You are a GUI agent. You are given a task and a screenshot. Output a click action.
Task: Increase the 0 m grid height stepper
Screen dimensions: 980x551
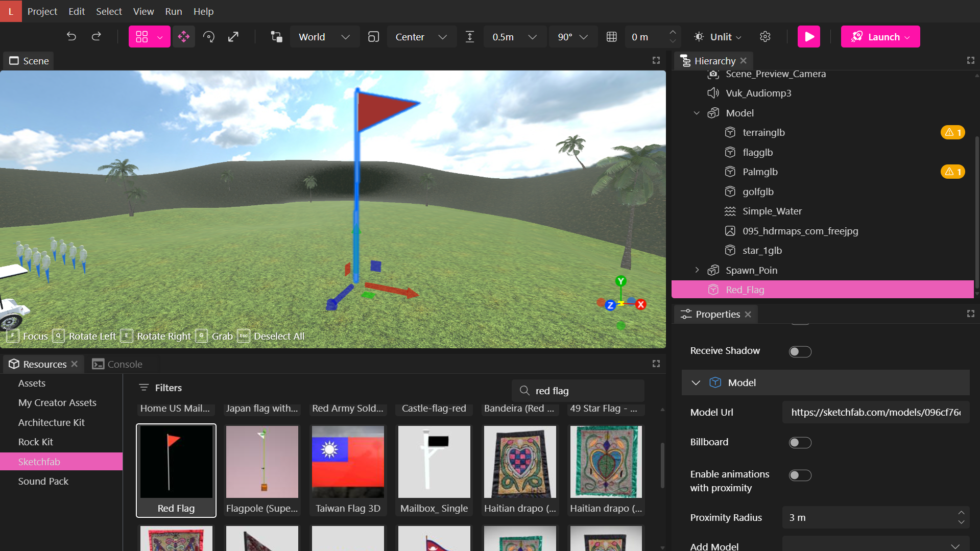point(673,32)
